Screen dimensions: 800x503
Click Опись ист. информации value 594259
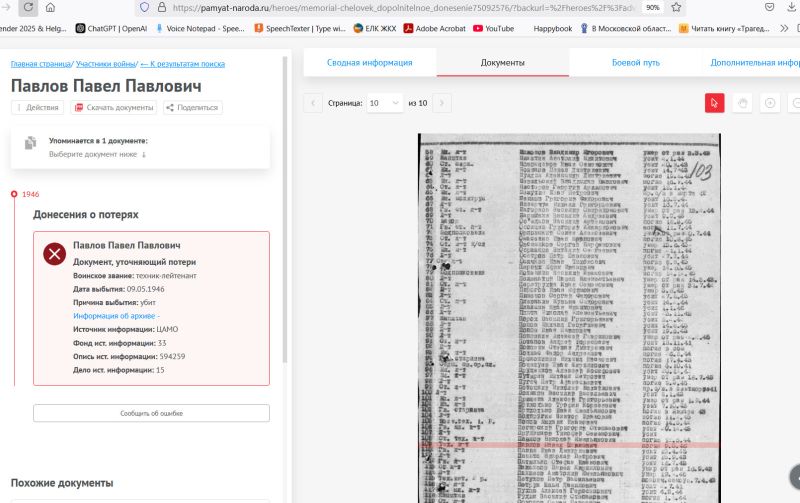172,357
